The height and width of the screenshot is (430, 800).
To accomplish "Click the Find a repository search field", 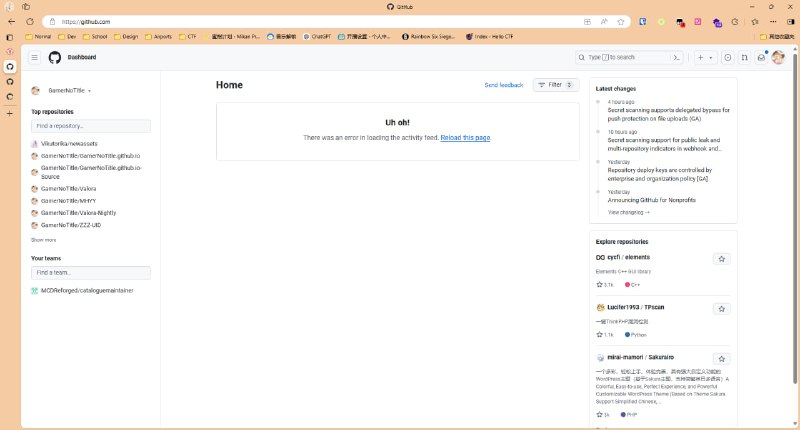I will [91, 126].
